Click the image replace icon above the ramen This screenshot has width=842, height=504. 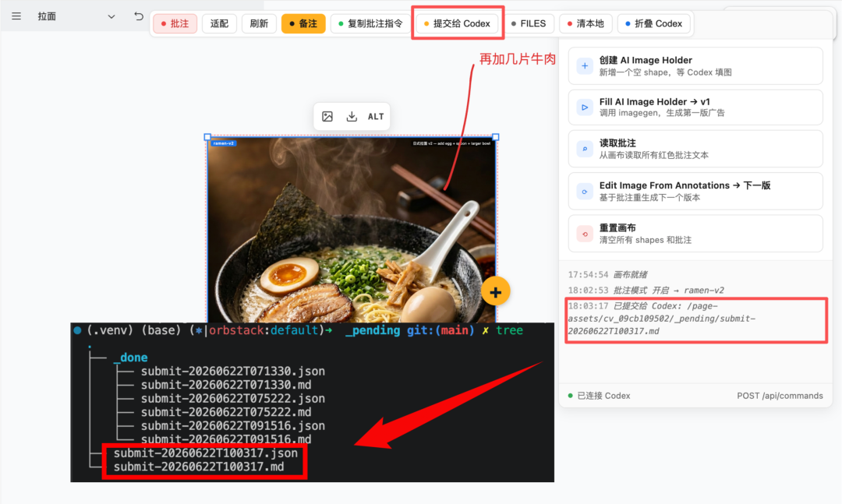[327, 117]
